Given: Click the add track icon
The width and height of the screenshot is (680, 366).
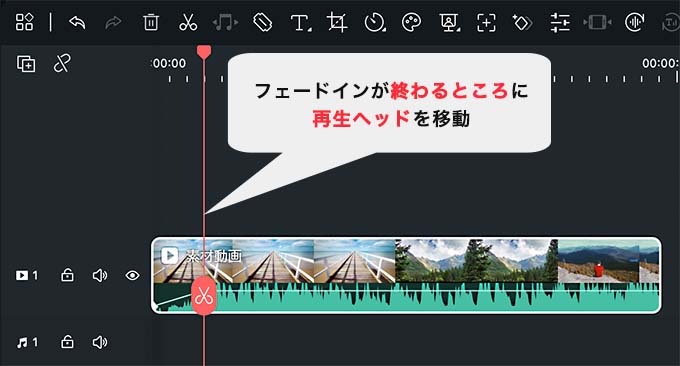Looking at the screenshot, I should coord(26,64).
